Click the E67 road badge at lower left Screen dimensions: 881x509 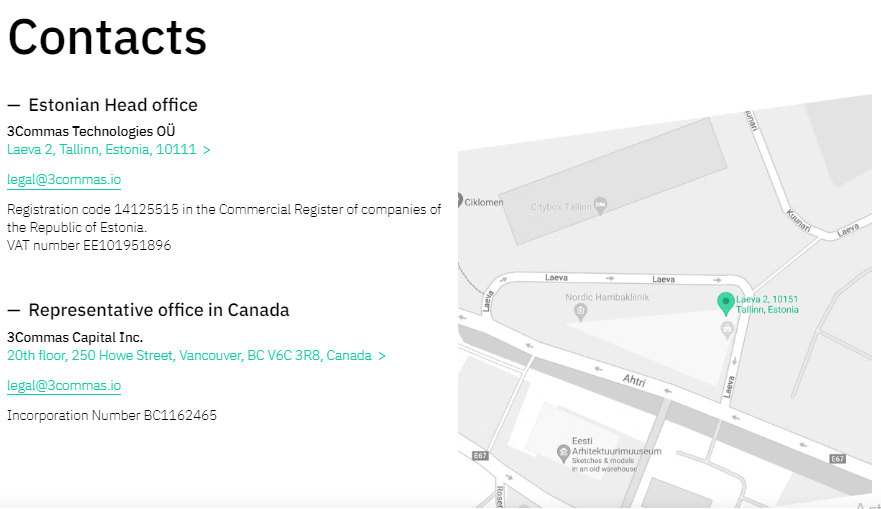[480, 456]
